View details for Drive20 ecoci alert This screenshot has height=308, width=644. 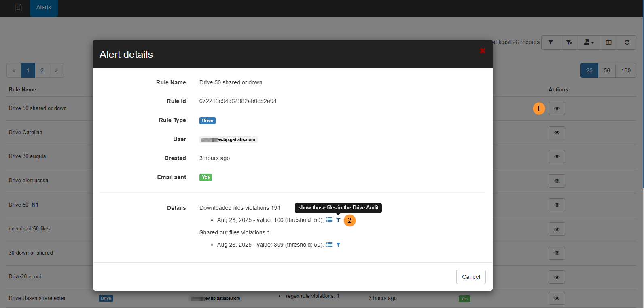click(x=557, y=277)
